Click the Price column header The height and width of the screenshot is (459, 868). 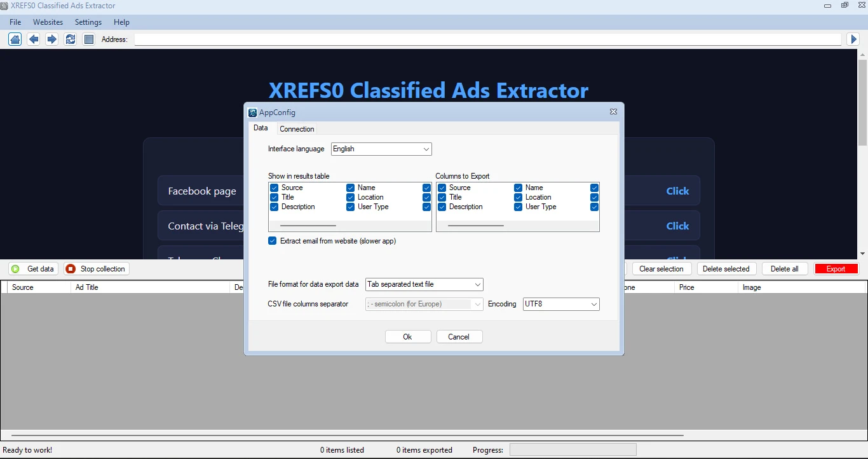[x=706, y=287]
